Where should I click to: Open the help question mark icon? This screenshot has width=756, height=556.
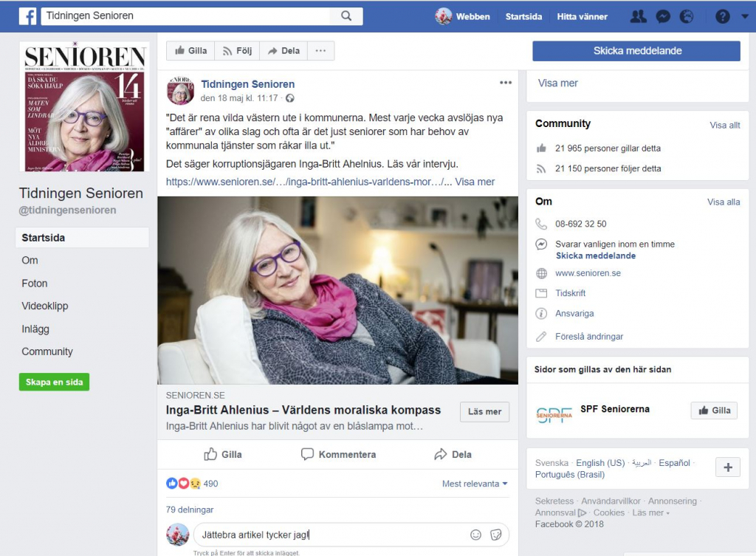(723, 16)
